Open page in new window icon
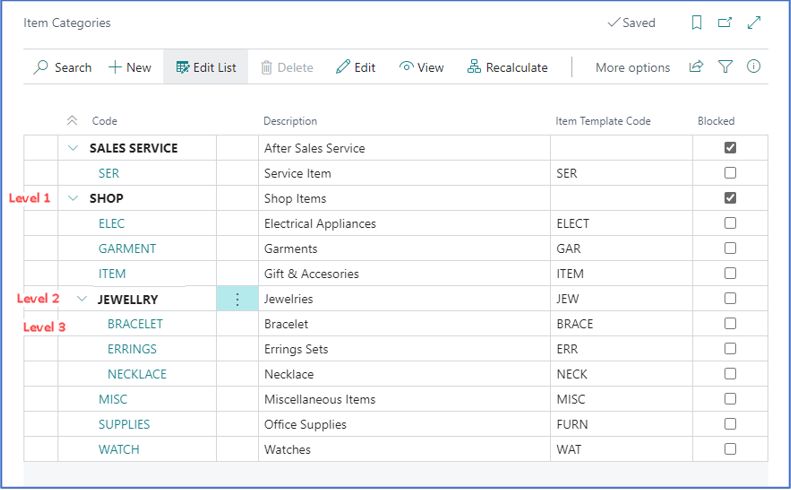The height and width of the screenshot is (490, 791). coord(725,23)
